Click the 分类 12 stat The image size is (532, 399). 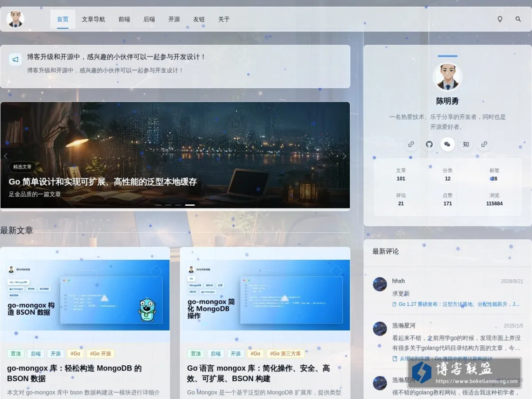pyautogui.click(x=447, y=174)
